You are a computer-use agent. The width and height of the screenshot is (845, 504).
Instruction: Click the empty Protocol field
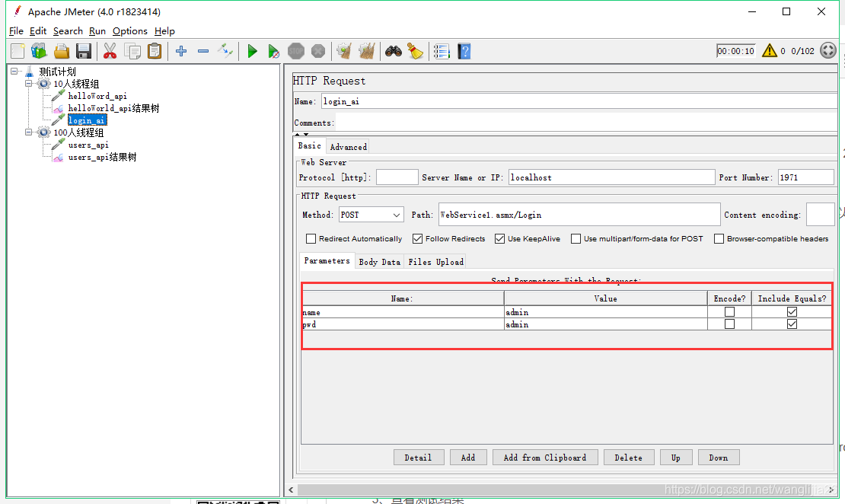(x=397, y=177)
